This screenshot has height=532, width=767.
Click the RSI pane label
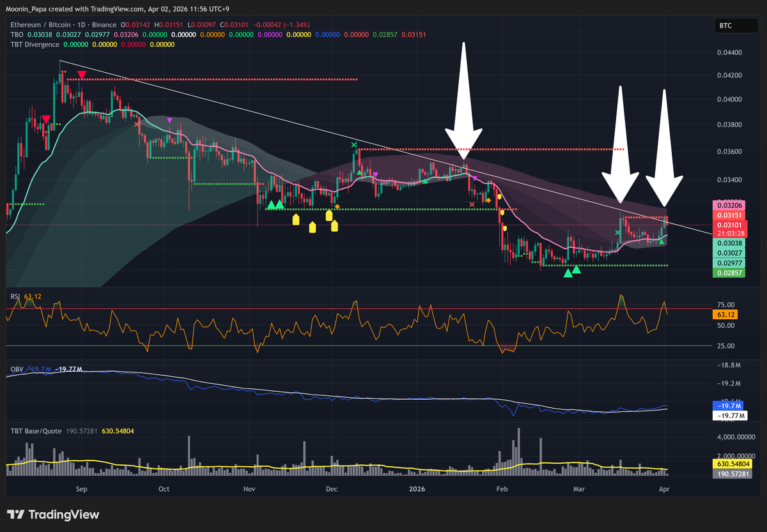pos(15,296)
